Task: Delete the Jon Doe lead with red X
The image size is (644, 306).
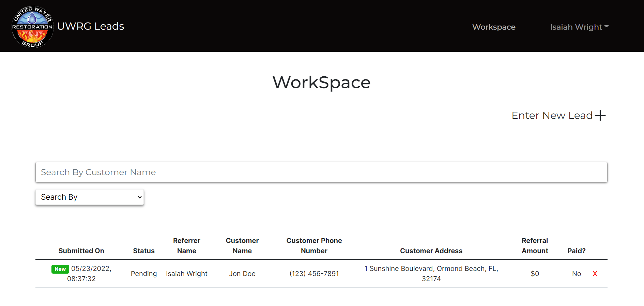Action: (x=595, y=274)
